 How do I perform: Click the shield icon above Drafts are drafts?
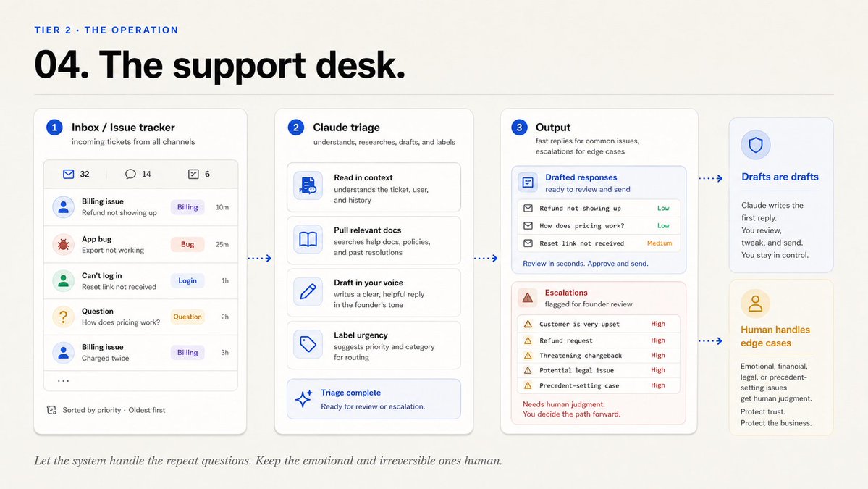click(x=756, y=145)
